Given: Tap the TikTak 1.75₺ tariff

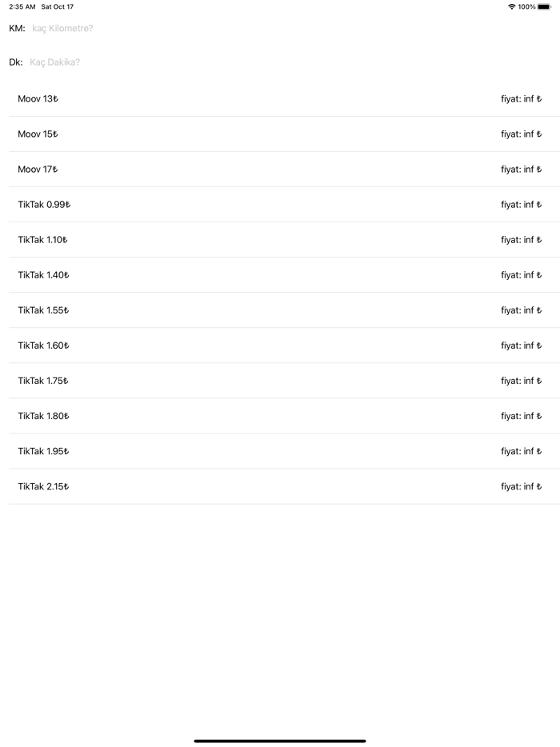Looking at the screenshot, I should [280, 381].
